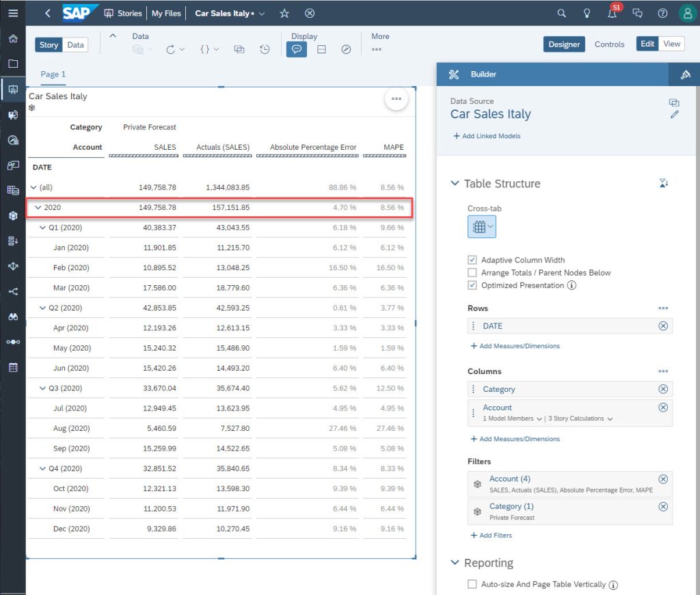Open the hamburger main menu

pyautogui.click(x=13, y=13)
